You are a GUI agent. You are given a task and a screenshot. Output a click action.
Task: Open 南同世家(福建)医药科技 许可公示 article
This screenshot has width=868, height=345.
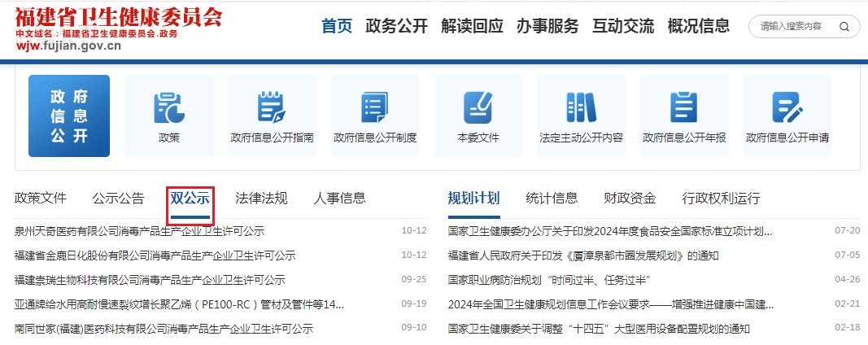[x=164, y=329]
